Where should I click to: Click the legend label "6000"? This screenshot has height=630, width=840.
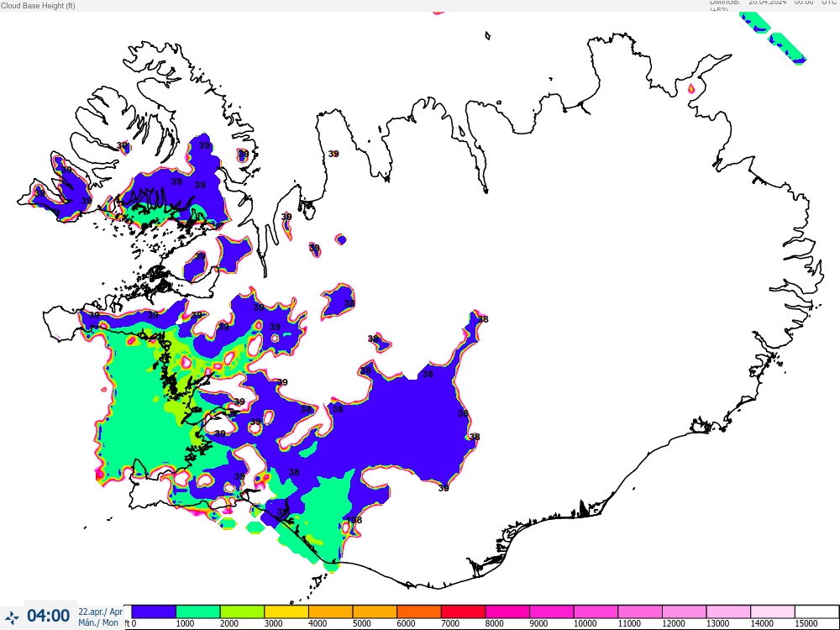(406, 623)
